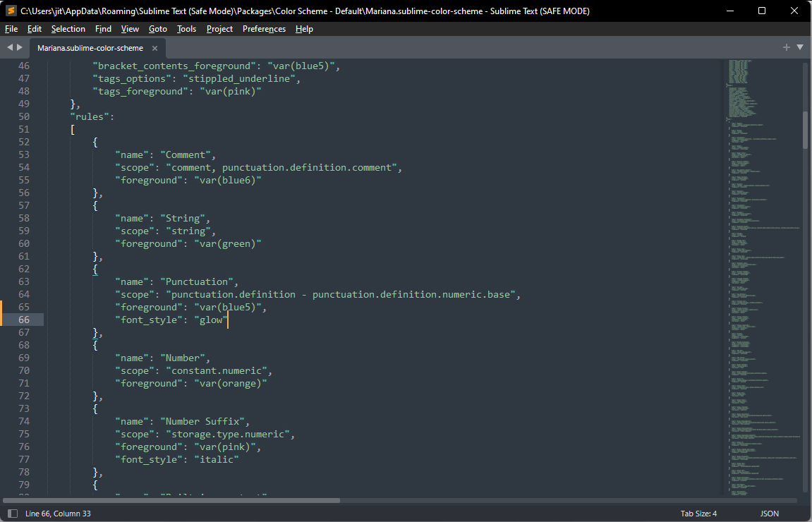812x522 pixels.
Task: Click "rules" key on line 50
Action: pos(89,116)
